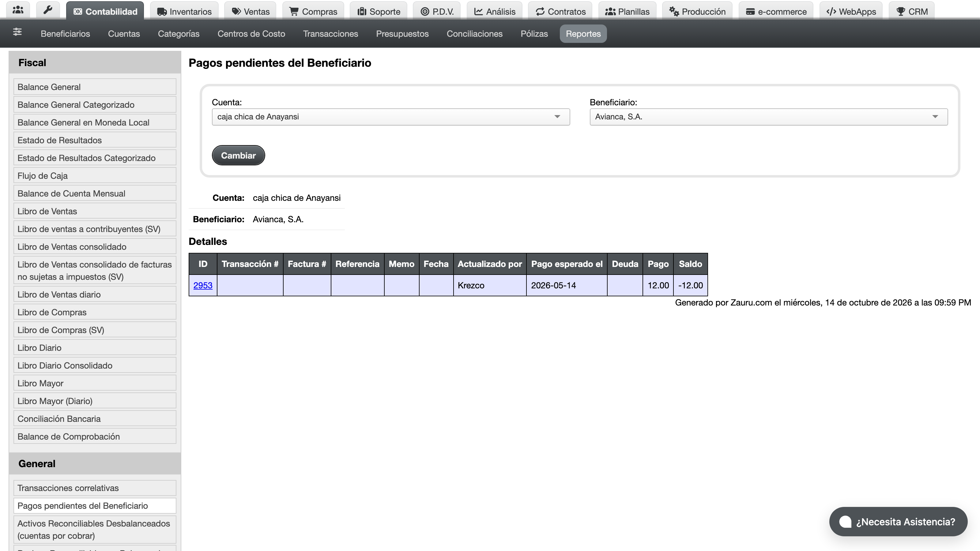980x551 pixels.
Task: Switch to the Contratos tab
Action: point(560,11)
